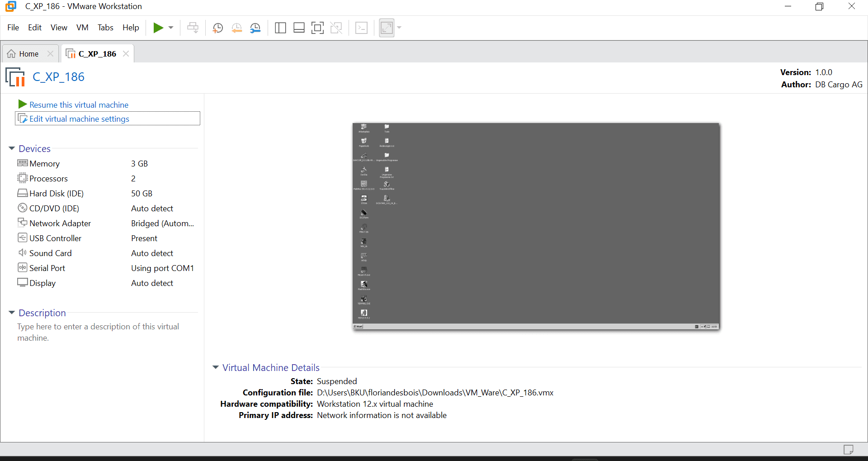Viewport: 868px width, 461px height.
Task: Collapse the Description section
Action: 12,313
